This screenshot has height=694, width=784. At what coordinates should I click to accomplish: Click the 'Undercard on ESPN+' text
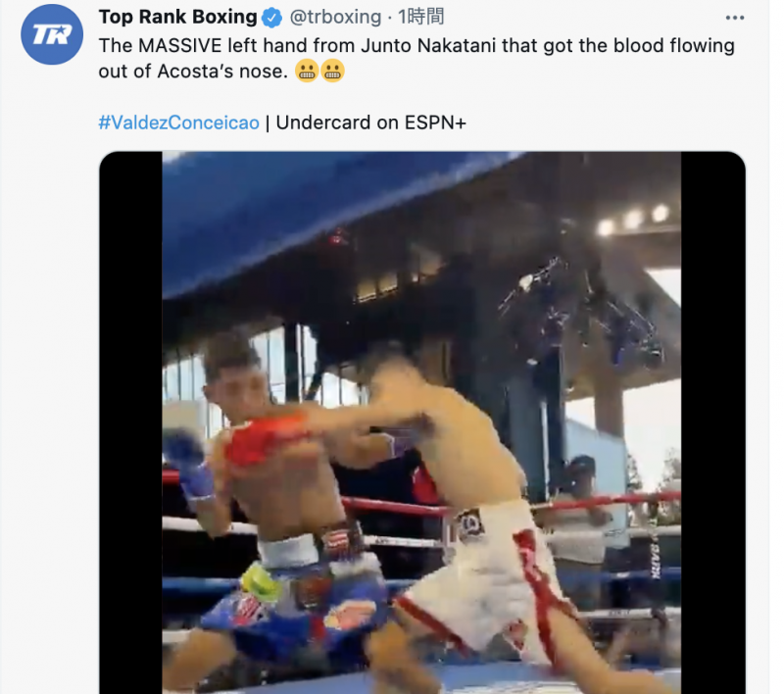point(371,123)
